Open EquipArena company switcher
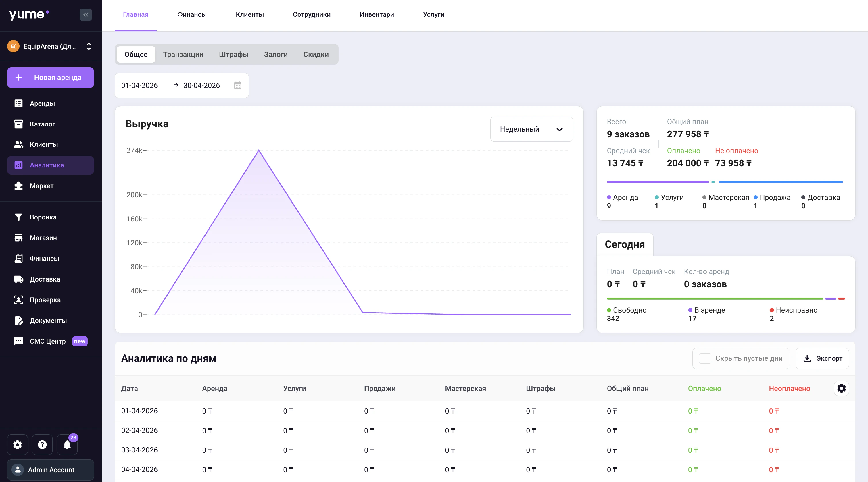This screenshot has height=482, width=868. point(51,46)
